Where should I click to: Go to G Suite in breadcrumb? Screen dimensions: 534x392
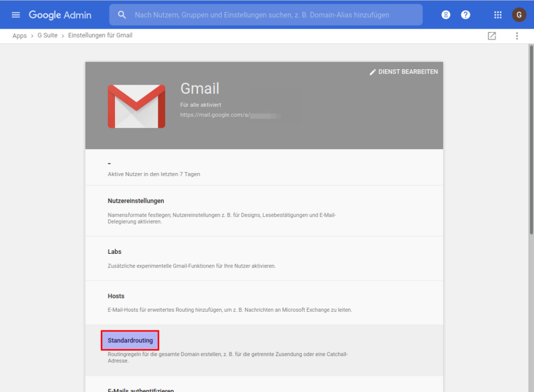(47, 35)
